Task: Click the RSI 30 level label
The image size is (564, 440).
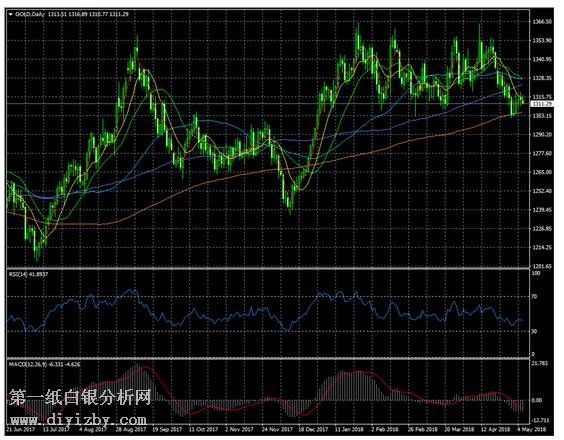Action: pyautogui.click(x=535, y=331)
